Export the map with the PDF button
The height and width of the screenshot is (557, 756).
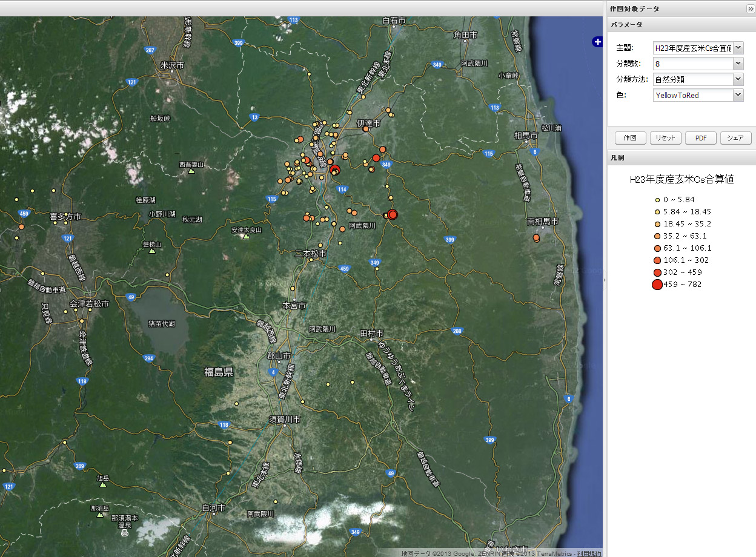click(x=701, y=138)
